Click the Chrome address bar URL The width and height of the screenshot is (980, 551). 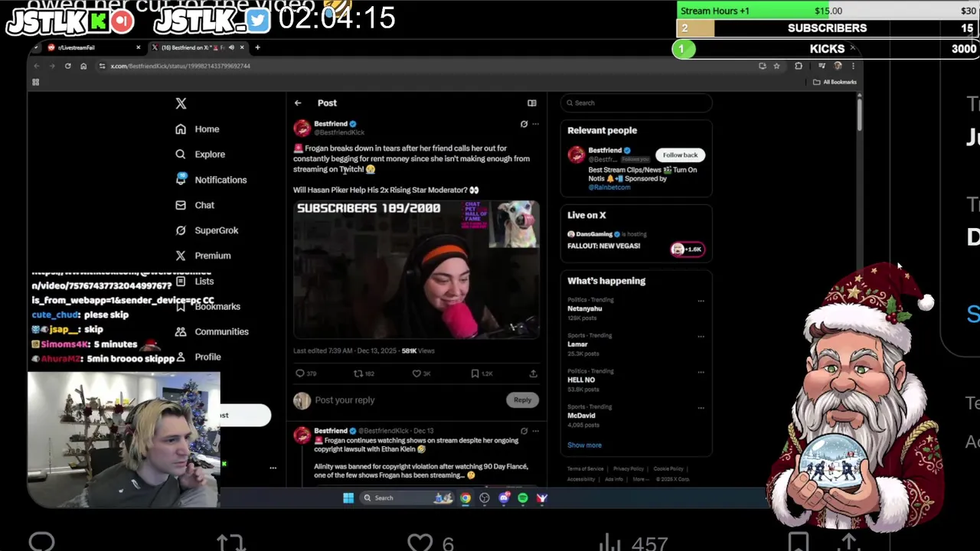(x=180, y=66)
